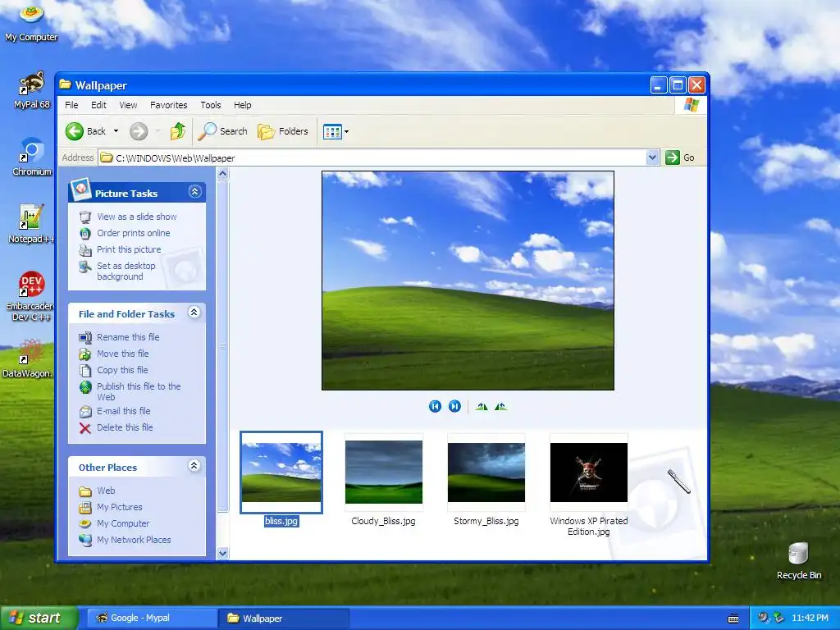Select the MyPal 68 desktop icon
Image resolution: width=840 pixels, height=630 pixels.
click(32, 90)
